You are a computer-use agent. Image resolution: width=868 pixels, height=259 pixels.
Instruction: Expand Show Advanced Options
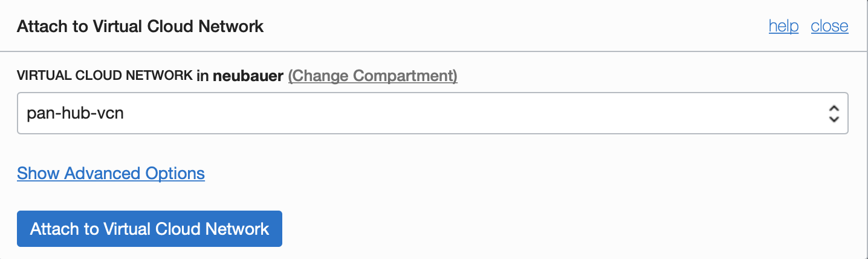[x=111, y=174]
